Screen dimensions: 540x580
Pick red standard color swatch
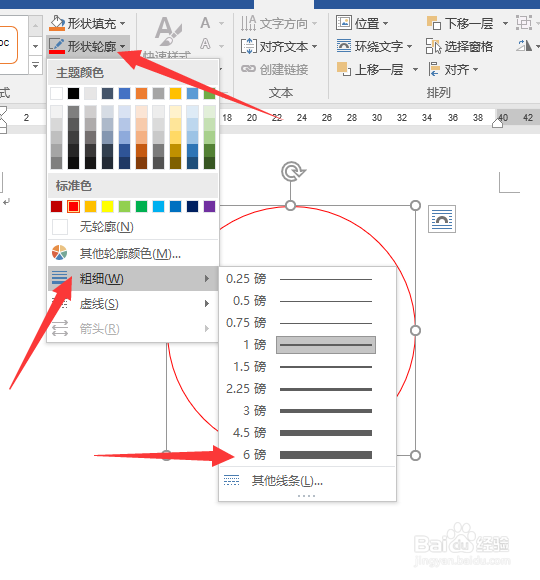tap(73, 206)
